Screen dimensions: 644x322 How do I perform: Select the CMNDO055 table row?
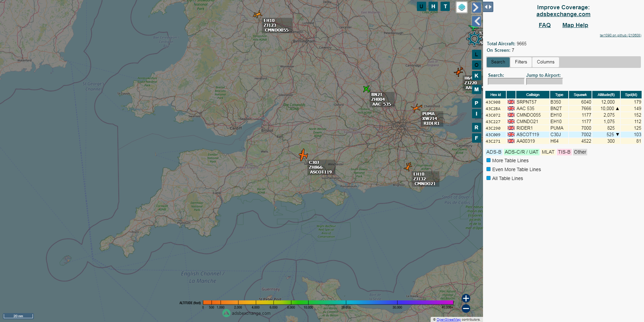coord(563,115)
